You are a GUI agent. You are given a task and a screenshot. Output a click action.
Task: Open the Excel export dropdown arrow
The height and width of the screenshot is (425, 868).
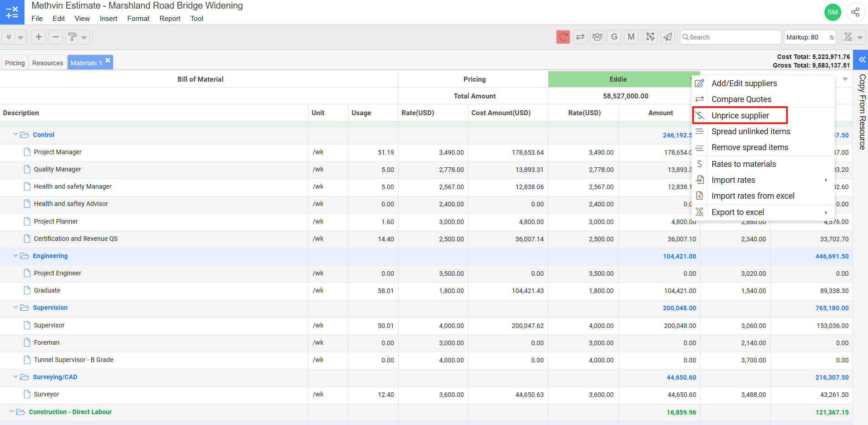[860, 38]
